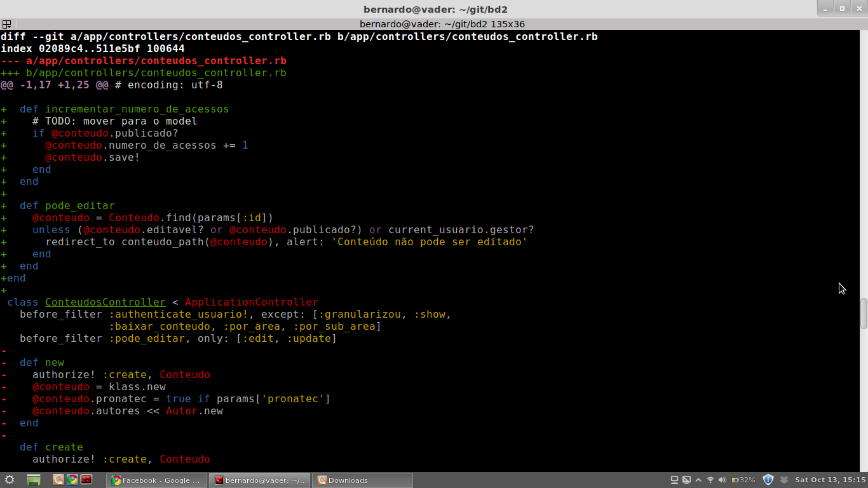Click the 'index 02089c4..511e5bf 100644' line

coord(93,49)
